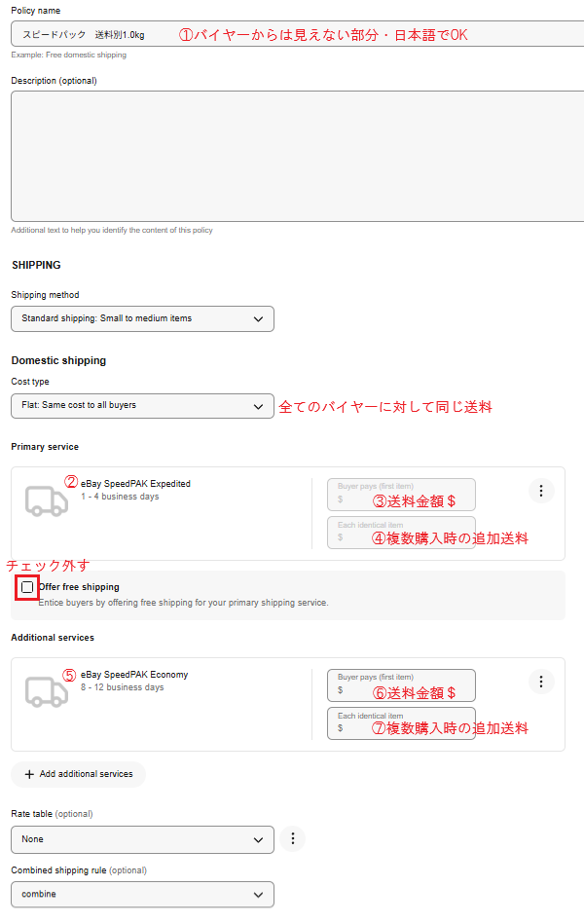Viewport: 584px width, 924px height.
Task: Select the eBay SpeedPAK Expedited service name
Action: coord(135,484)
